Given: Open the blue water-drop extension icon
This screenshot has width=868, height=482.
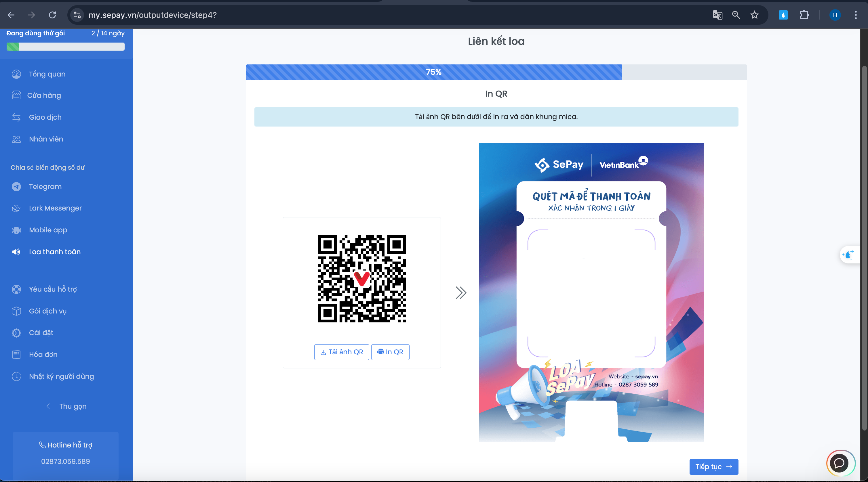Looking at the screenshot, I should pos(783,15).
